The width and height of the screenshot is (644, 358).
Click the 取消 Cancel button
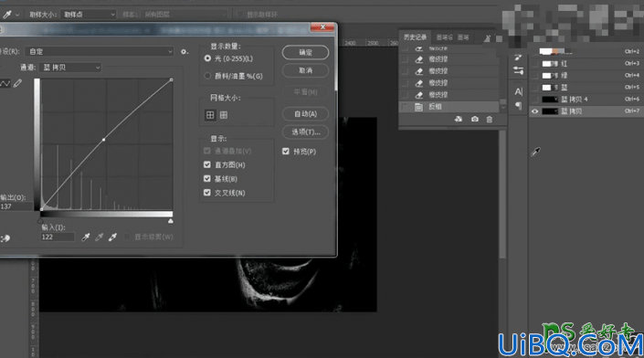pos(305,70)
